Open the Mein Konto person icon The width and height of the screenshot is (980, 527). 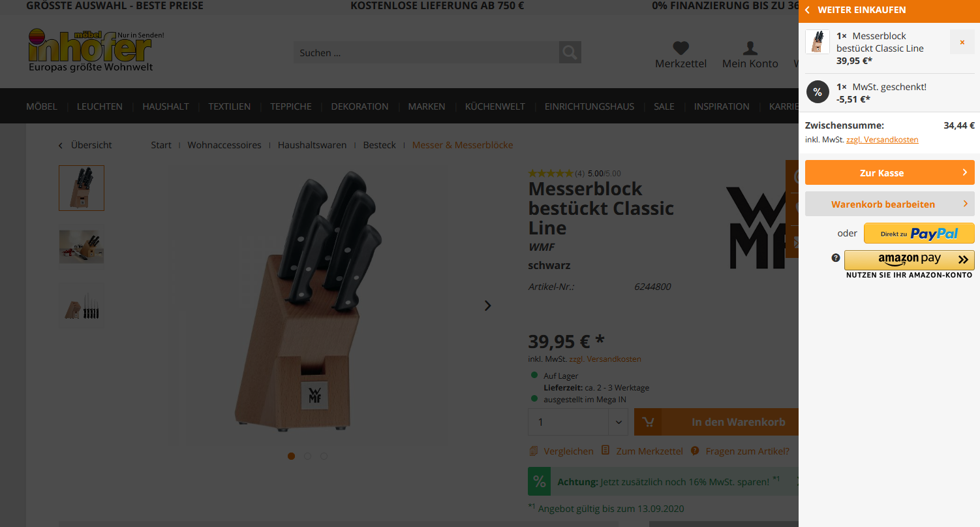[x=750, y=48]
